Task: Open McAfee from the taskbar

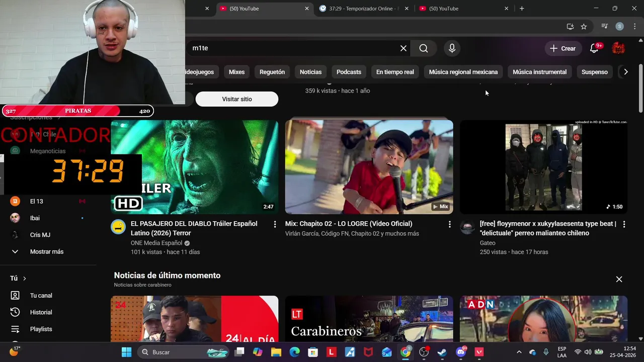Action: (x=368, y=352)
